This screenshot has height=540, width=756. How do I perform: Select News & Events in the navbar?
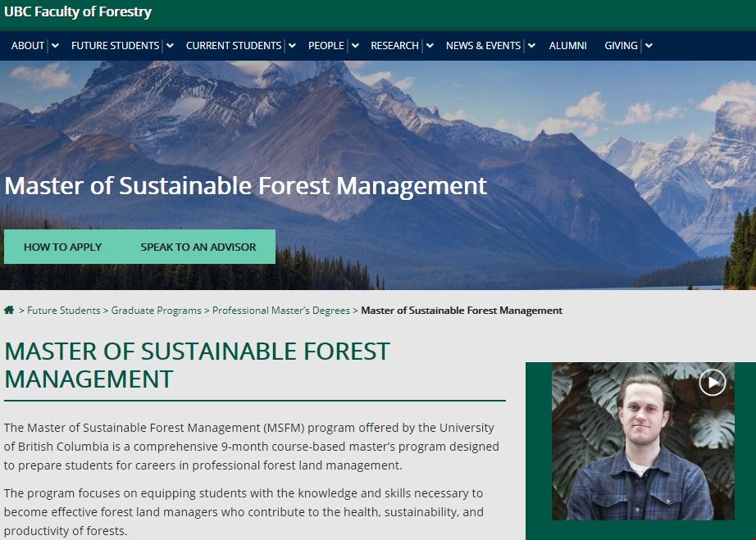tap(483, 46)
